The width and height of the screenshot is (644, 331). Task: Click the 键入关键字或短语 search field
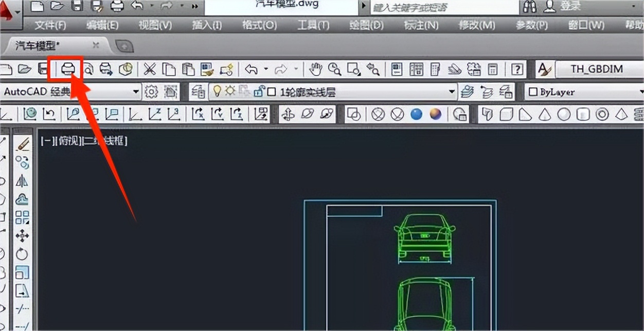point(422,6)
